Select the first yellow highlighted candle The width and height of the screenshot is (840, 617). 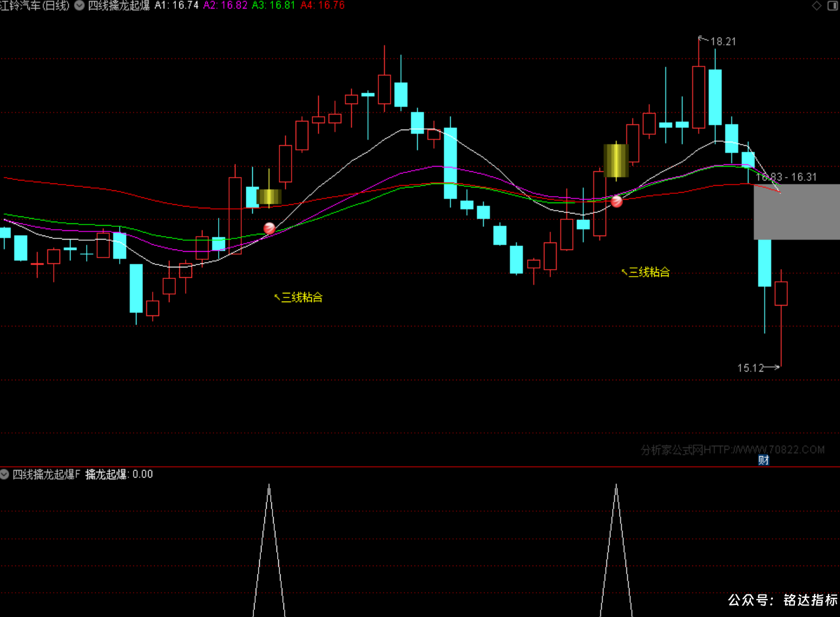269,197
